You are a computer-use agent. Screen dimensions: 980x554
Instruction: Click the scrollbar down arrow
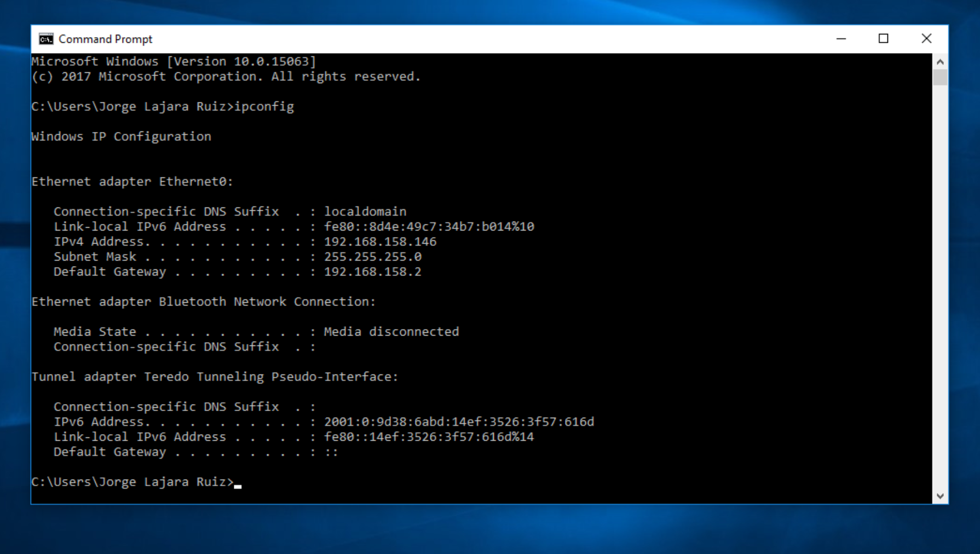click(940, 497)
